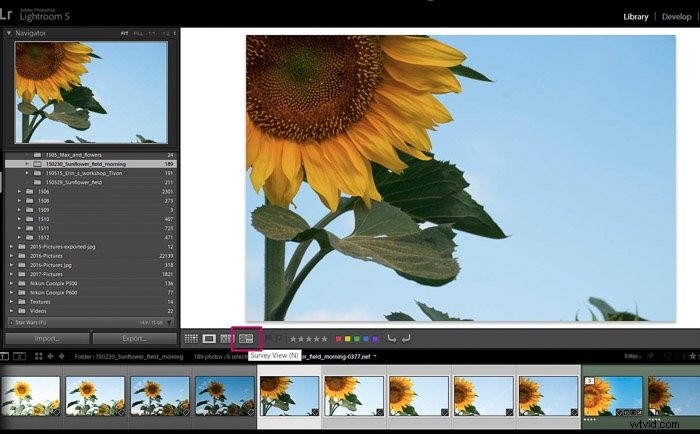Open filename dropdown in filmstrip bar

(x=375, y=356)
